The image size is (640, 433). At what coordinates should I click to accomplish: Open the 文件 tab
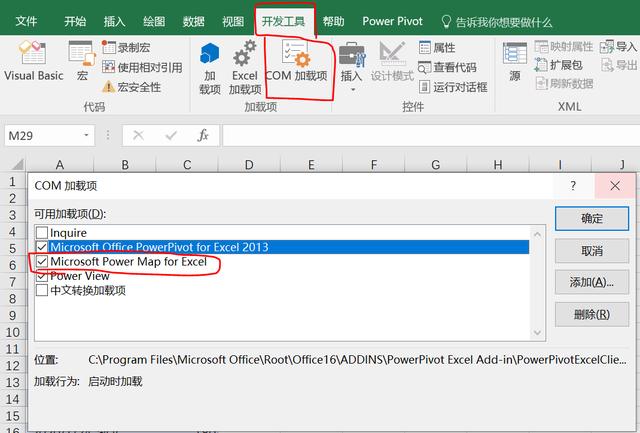click(26, 22)
